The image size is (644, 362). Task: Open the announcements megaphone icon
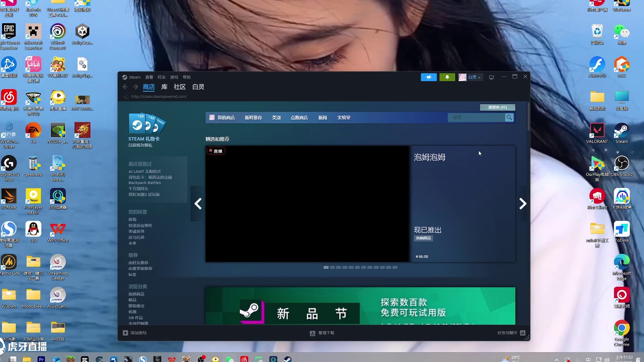[x=429, y=77]
